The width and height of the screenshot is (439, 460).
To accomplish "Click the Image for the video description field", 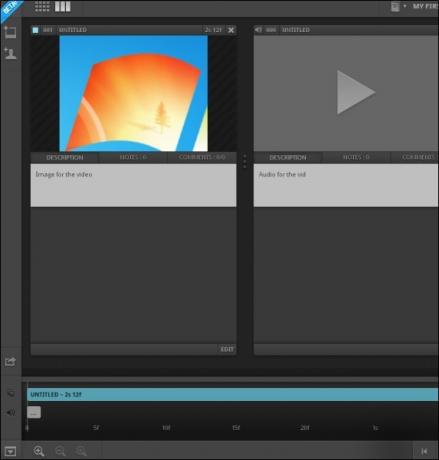I will pos(133,185).
